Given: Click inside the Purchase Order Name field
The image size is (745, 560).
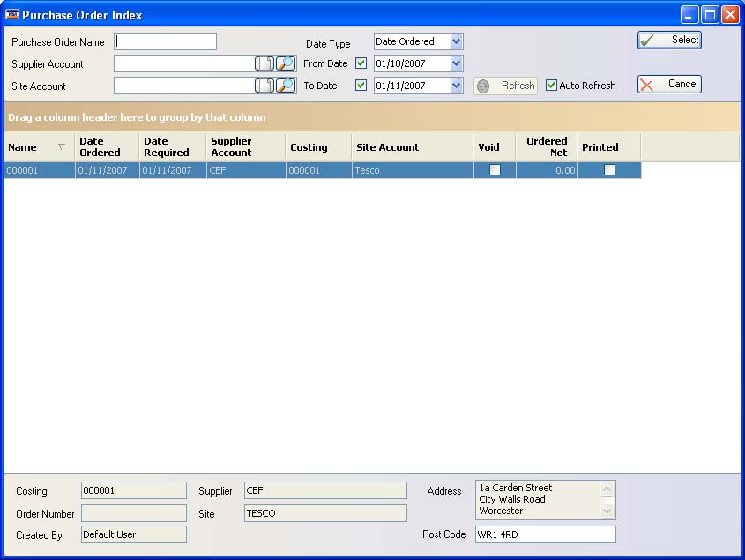Looking at the screenshot, I should click(x=164, y=41).
